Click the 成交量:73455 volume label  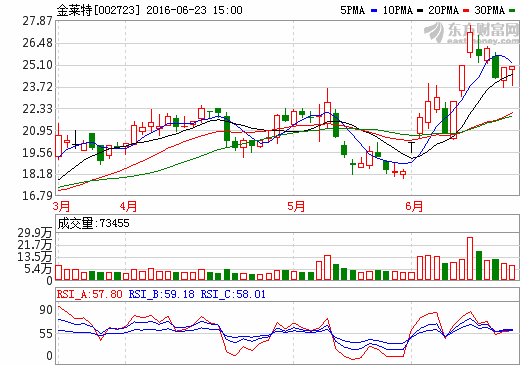coord(93,223)
